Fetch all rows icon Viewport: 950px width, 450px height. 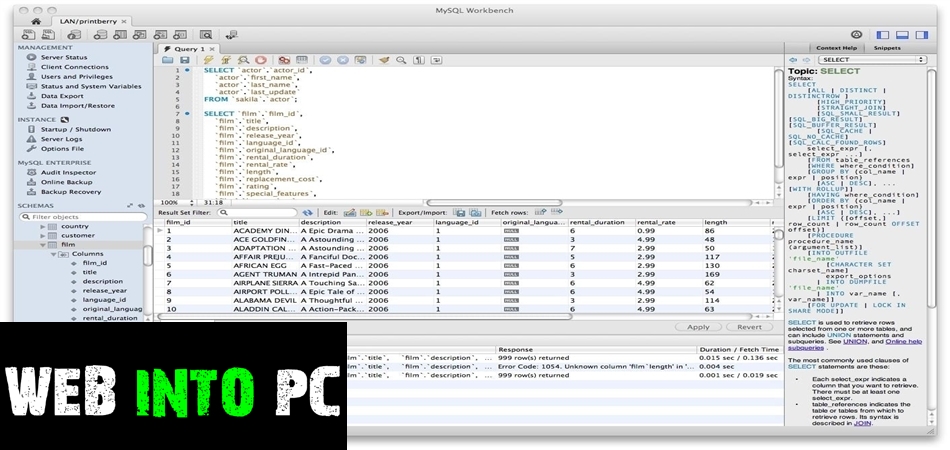pyautogui.click(x=557, y=212)
